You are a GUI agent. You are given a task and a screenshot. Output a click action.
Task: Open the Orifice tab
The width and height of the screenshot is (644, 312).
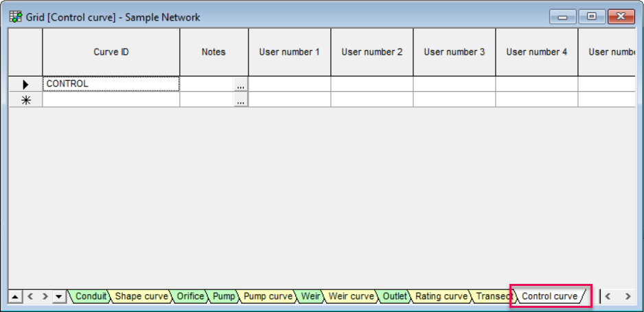coord(190,296)
